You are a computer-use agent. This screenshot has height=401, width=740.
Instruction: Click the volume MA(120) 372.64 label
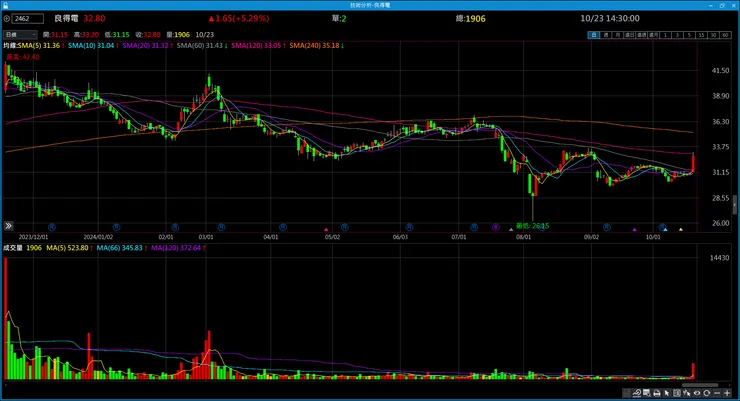[178, 248]
